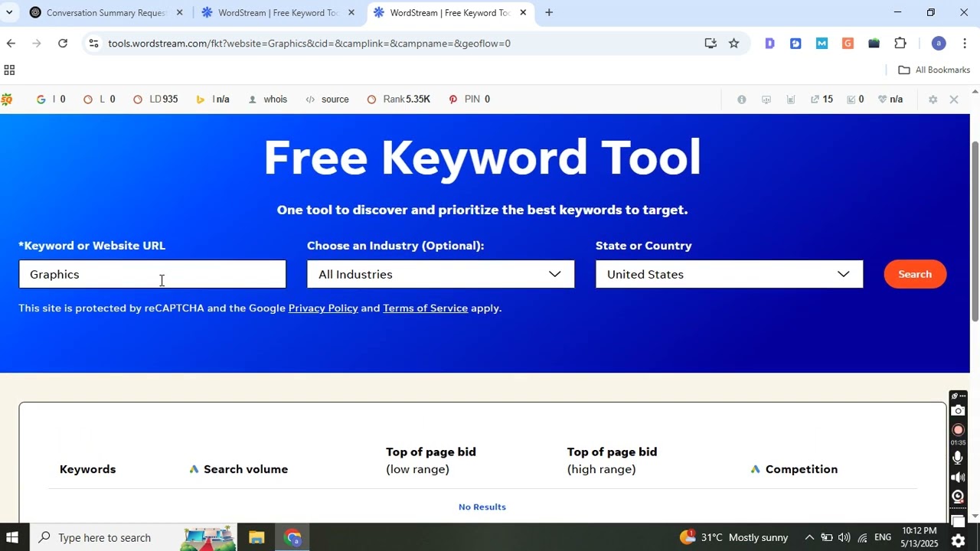Click the install app icon in address bar
980x551 pixels.
pyautogui.click(x=710, y=44)
